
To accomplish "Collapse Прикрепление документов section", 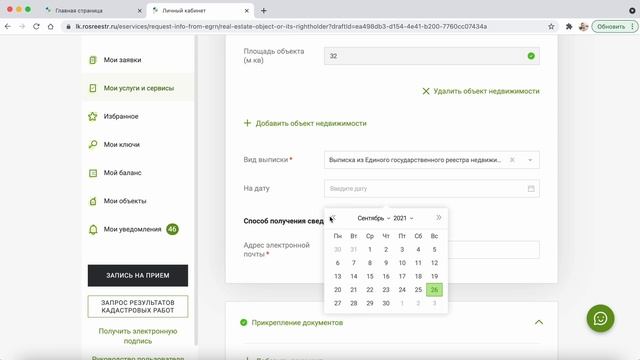I will tap(539, 322).
